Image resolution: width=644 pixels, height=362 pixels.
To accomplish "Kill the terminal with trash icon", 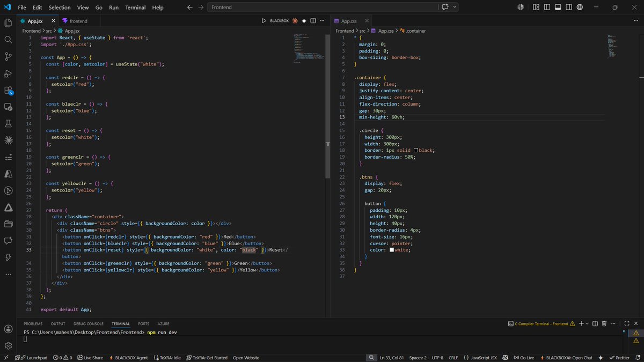I will 604,323.
